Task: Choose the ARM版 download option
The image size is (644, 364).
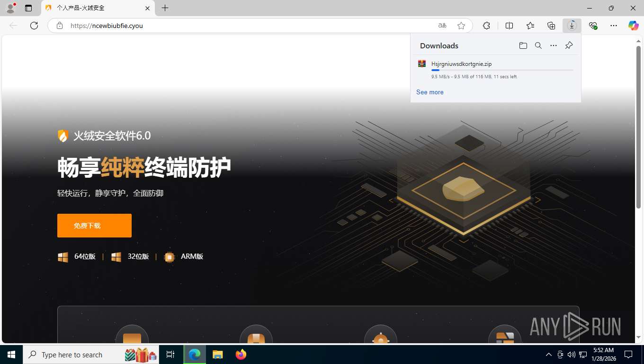Action: click(184, 256)
